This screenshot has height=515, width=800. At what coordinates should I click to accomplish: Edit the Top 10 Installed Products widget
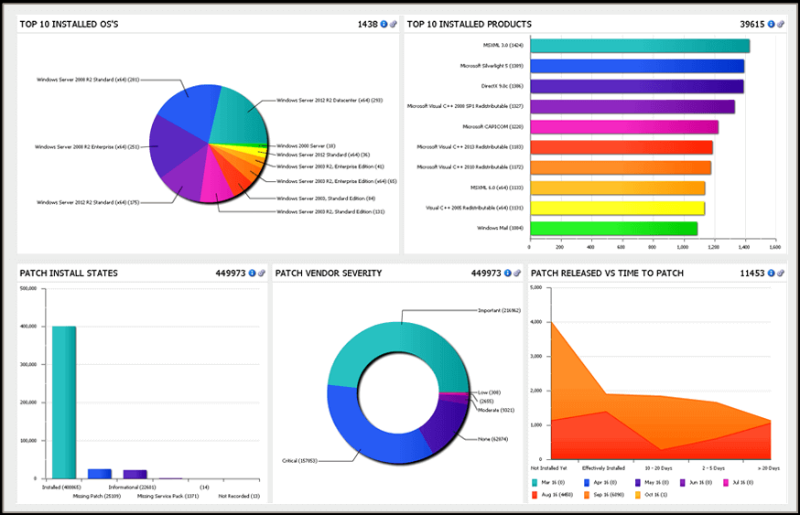(x=781, y=24)
